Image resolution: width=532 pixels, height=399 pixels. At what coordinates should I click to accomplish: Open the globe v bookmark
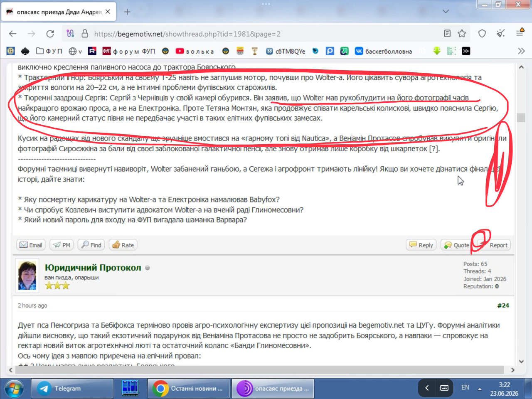pos(75,51)
